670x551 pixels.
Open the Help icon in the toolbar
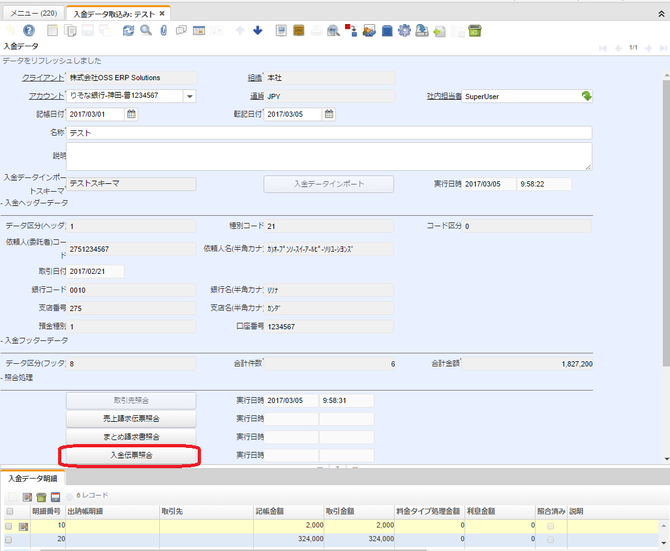point(29,30)
